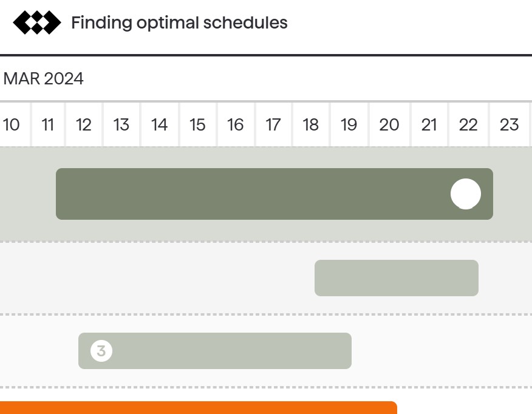Select the dark green schedule bar
The width and height of the screenshot is (532, 414).
point(274,194)
